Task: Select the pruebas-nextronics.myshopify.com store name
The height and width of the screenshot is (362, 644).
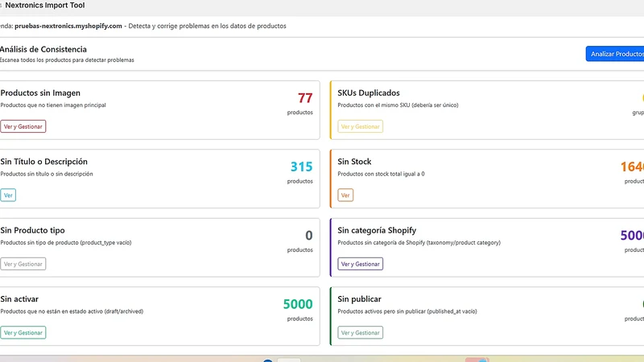Action: coord(68,26)
